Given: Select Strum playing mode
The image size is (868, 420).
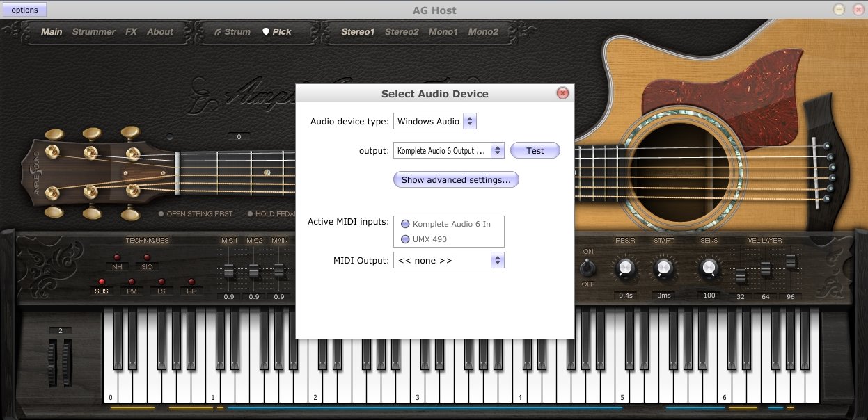Looking at the screenshot, I should [x=232, y=31].
